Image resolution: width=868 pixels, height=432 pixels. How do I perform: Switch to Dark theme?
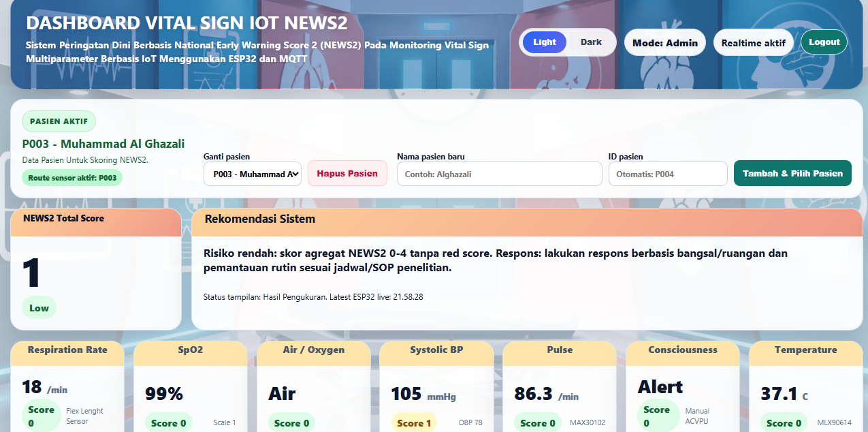[x=591, y=42]
